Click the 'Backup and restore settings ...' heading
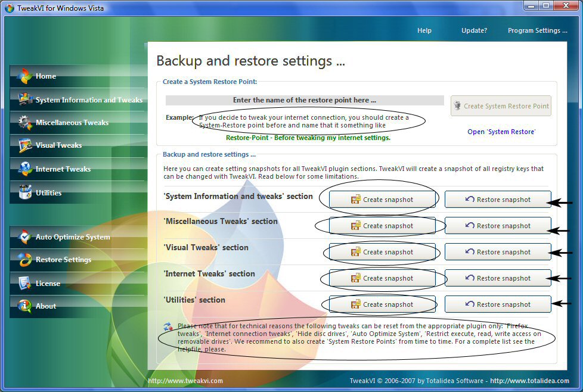Screen dimensions: 583x392 coord(250,61)
